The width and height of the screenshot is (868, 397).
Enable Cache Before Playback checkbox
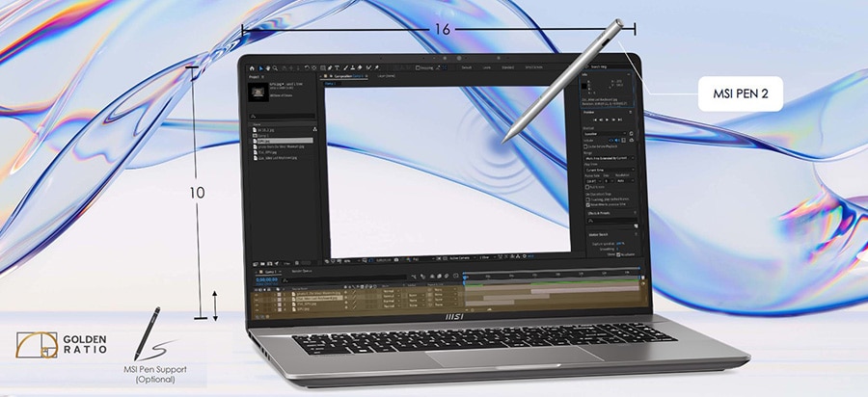coord(586,147)
